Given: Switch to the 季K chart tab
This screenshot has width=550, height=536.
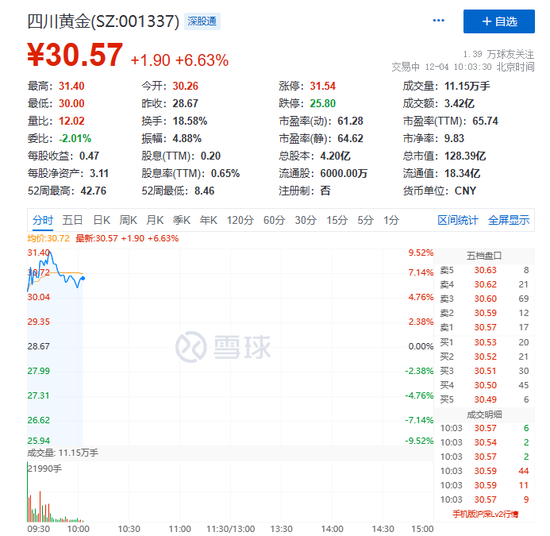Looking at the screenshot, I should (181, 220).
